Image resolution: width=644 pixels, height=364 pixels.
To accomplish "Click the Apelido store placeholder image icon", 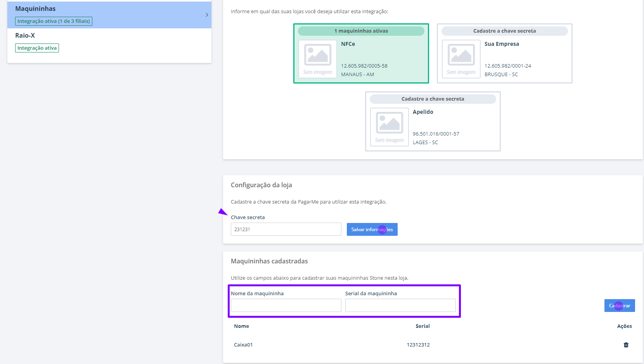I will coord(389,127).
